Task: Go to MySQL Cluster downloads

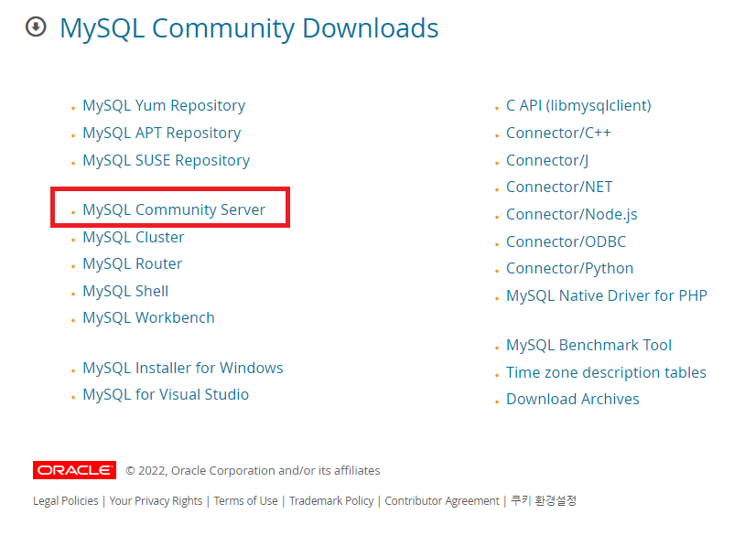Action: (x=133, y=237)
